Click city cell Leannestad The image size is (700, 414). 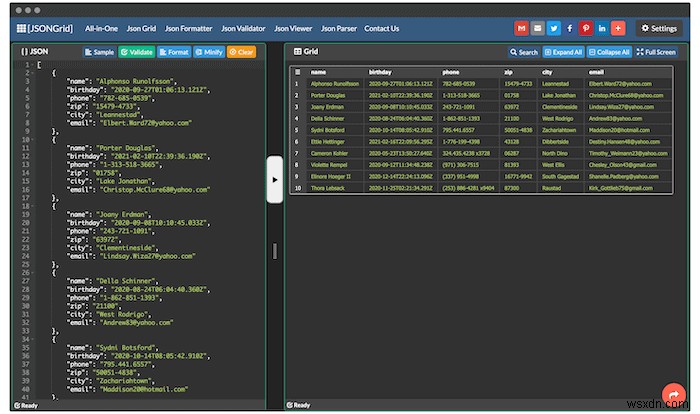pyautogui.click(x=561, y=84)
